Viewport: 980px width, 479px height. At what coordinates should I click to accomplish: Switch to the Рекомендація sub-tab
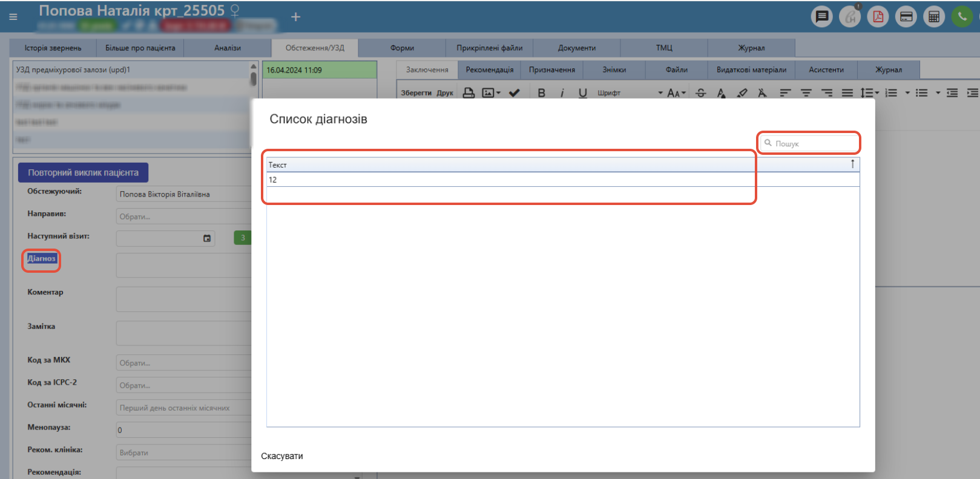coord(490,70)
